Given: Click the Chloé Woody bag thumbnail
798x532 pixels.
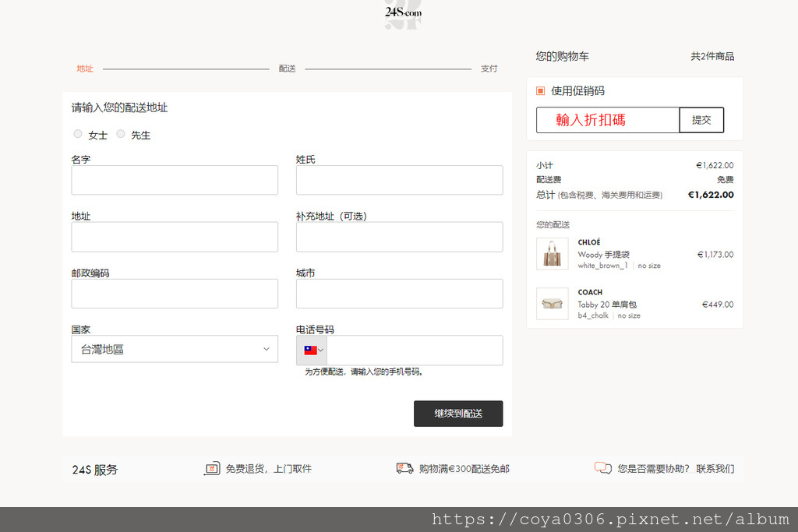Looking at the screenshot, I should click(x=553, y=254).
